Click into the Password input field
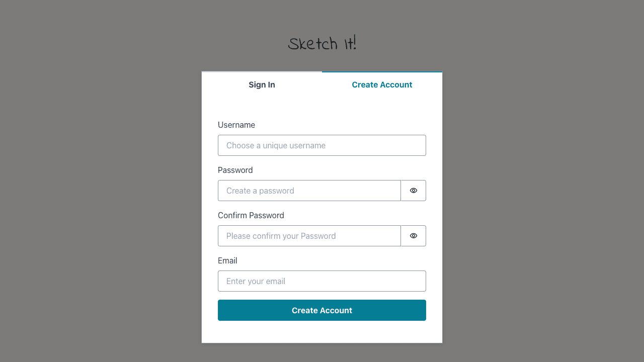 (x=309, y=191)
